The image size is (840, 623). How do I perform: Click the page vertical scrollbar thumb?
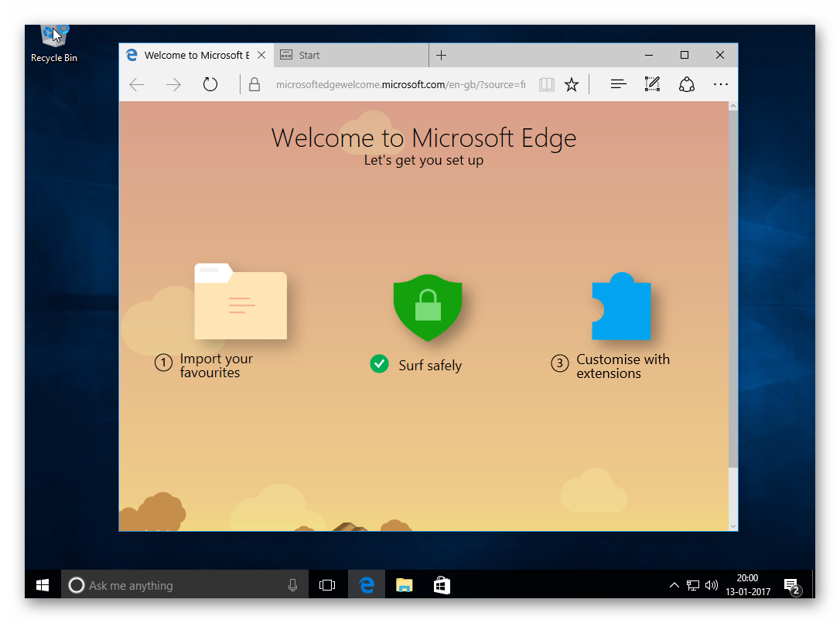tap(732, 289)
